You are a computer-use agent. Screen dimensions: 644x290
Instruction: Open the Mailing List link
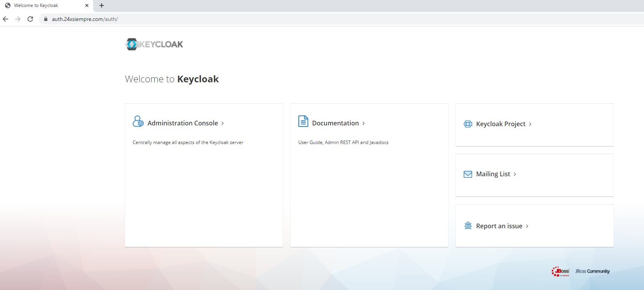click(x=493, y=174)
